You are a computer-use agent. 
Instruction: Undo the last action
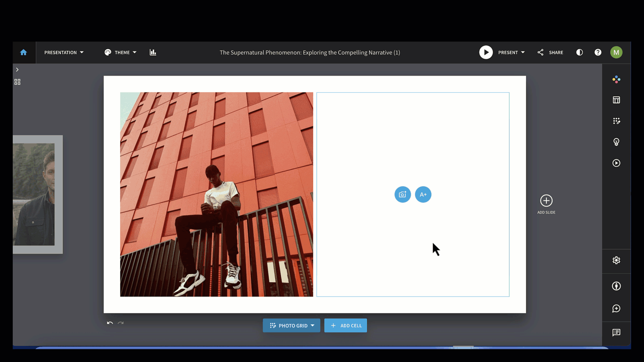click(110, 323)
